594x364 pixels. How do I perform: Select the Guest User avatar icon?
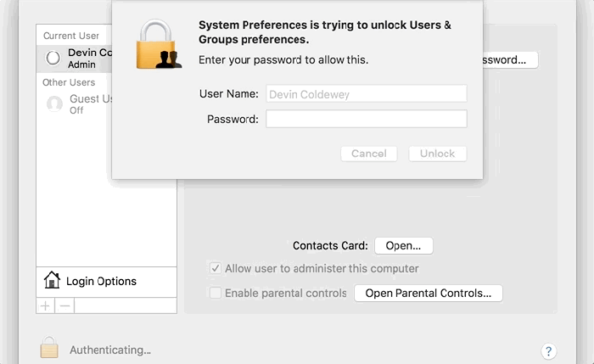pos(54,104)
